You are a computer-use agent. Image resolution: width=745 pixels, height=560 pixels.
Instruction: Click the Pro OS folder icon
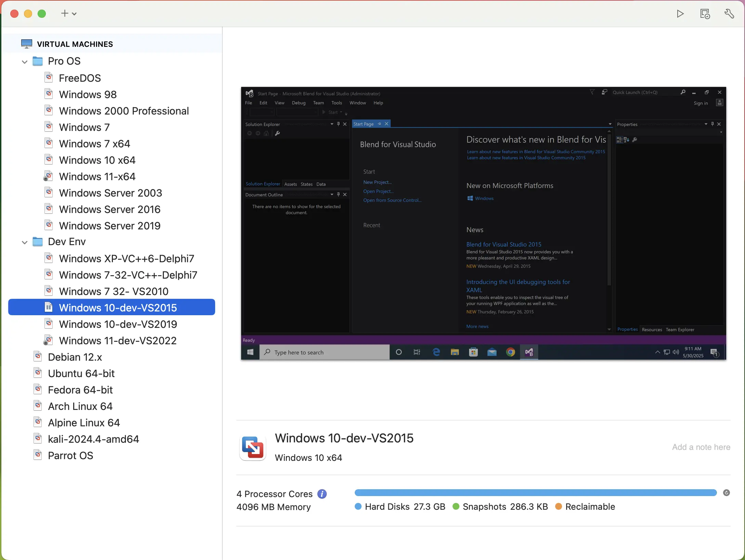point(38,61)
